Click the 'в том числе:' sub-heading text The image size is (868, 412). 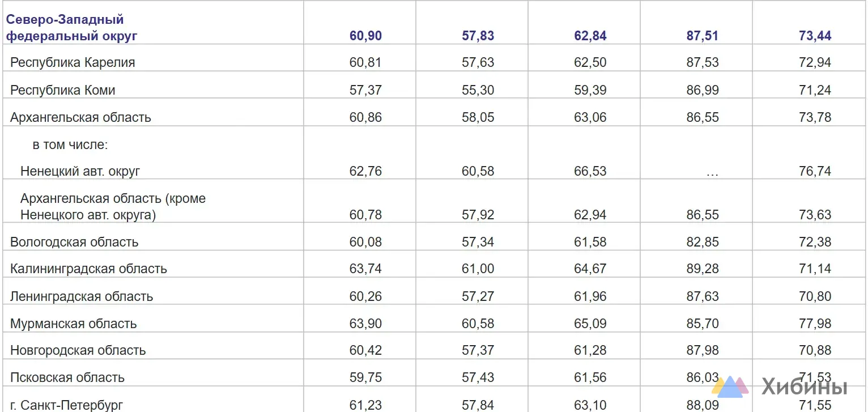(x=70, y=145)
